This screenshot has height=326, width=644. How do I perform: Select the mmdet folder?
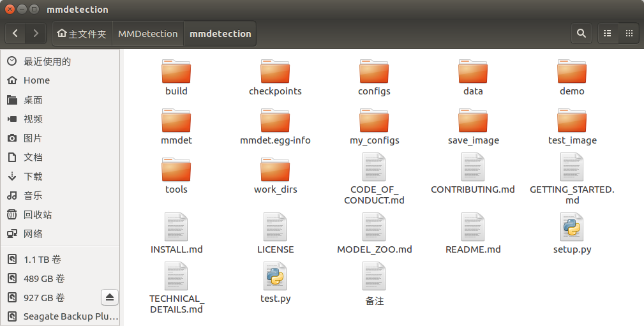pyautogui.click(x=176, y=126)
